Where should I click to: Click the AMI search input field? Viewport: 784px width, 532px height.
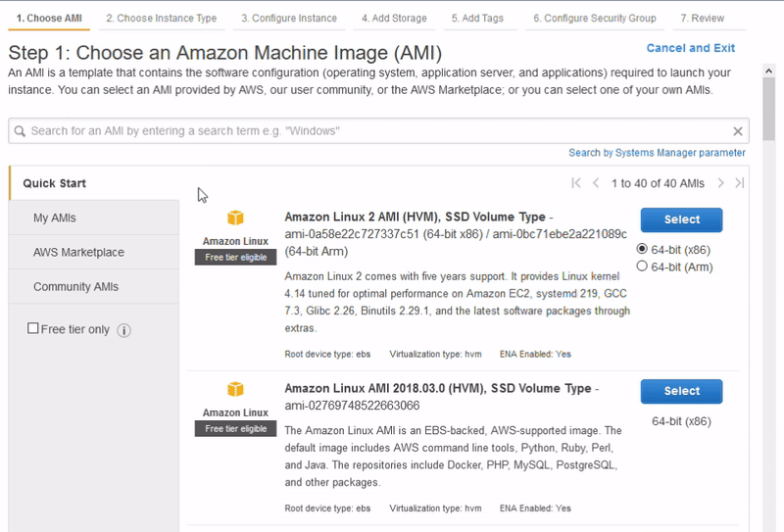point(378,131)
